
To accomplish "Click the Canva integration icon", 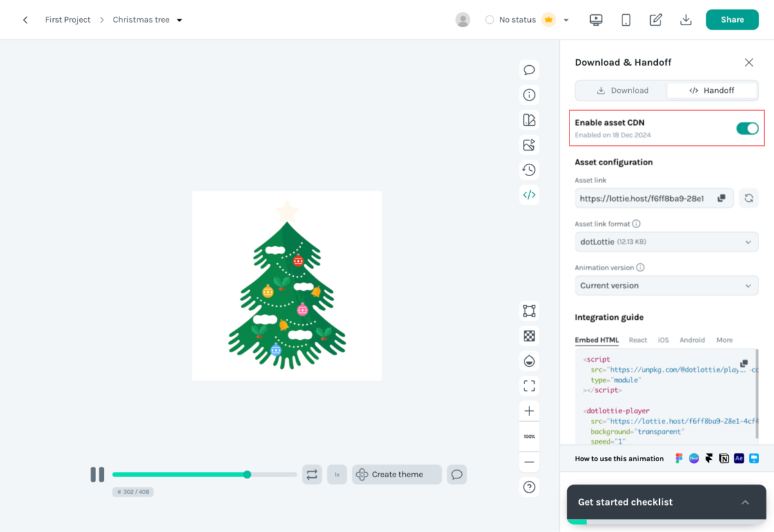I will coord(694,458).
